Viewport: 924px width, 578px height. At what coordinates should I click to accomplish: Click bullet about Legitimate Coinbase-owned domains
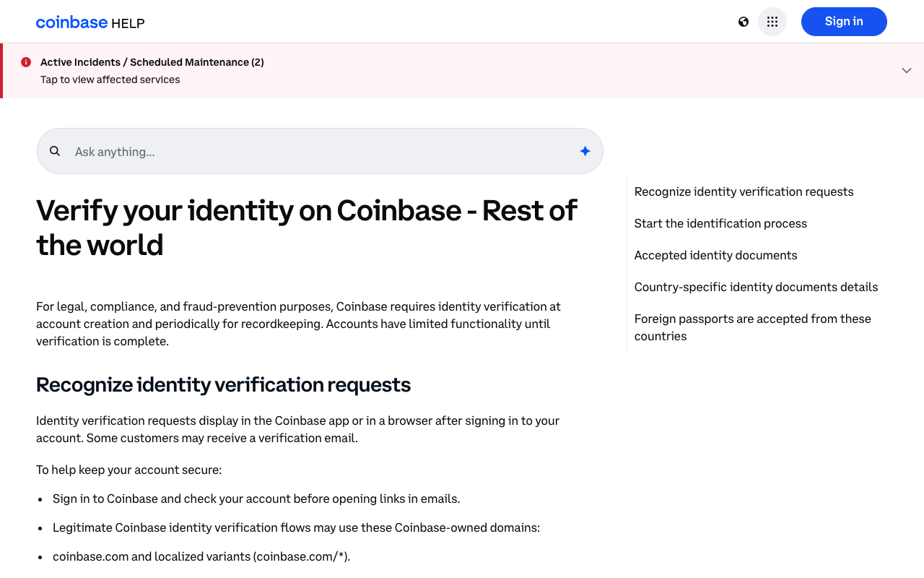click(296, 527)
